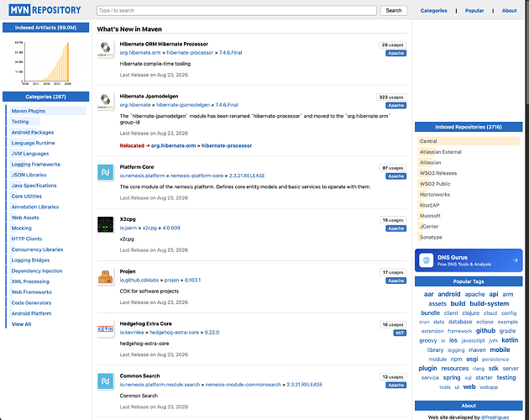Open the Hibernate Jpamodelgen artifact icon

tap(106, 102)
